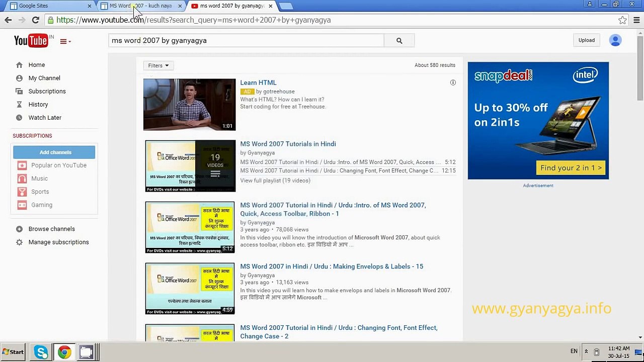
Task: Expand the Filters dropdown
Action: 158,65
